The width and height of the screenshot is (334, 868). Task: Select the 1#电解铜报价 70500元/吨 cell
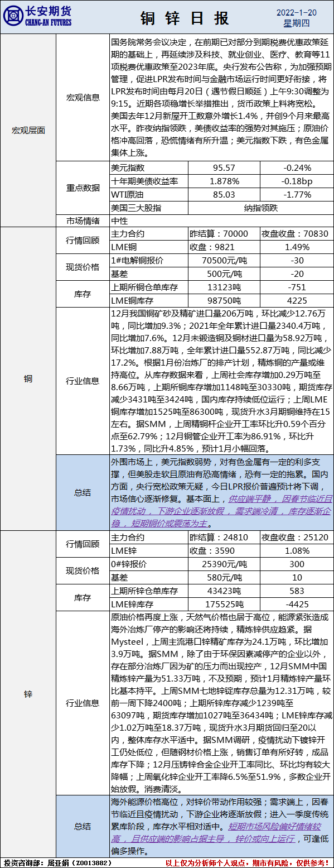click(x=224, y=260)
